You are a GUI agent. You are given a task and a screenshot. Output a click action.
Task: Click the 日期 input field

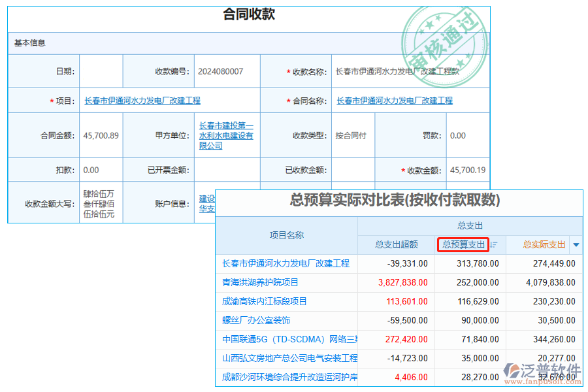click(101, 71)
